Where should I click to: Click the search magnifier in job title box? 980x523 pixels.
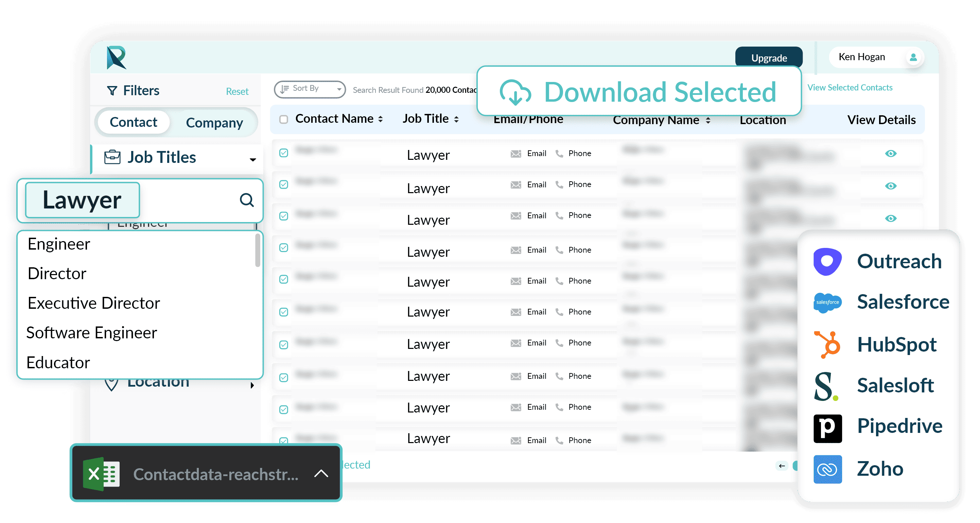[x=246, y=200]
